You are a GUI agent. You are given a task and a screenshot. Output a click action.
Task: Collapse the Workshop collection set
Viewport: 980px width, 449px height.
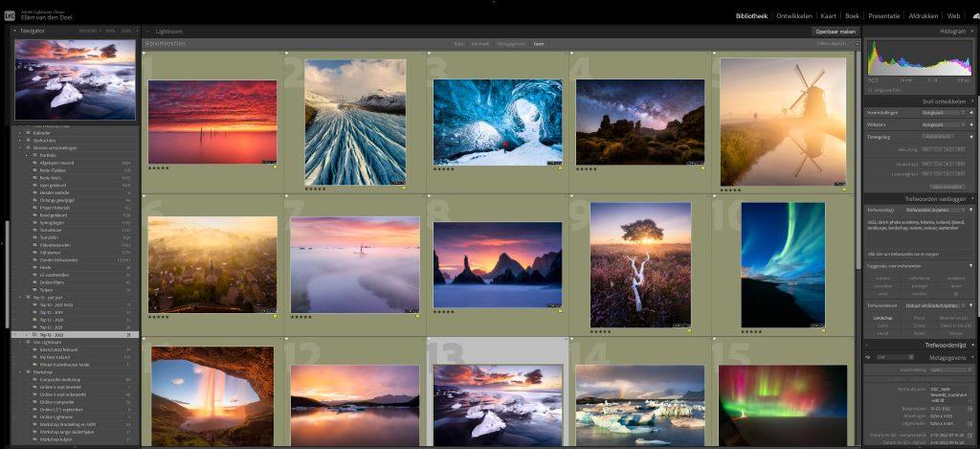coord(21,372)
